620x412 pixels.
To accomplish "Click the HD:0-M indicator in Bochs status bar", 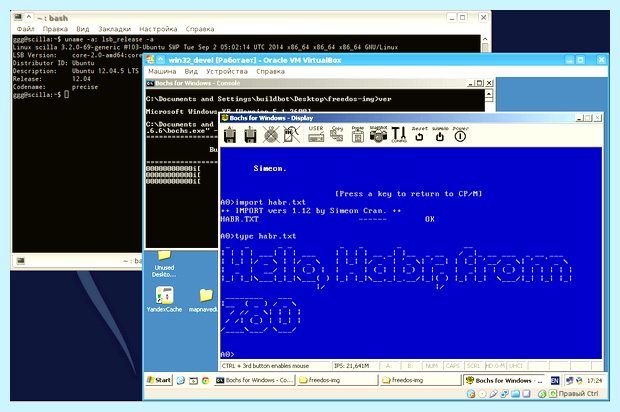I will coord(495,366).
